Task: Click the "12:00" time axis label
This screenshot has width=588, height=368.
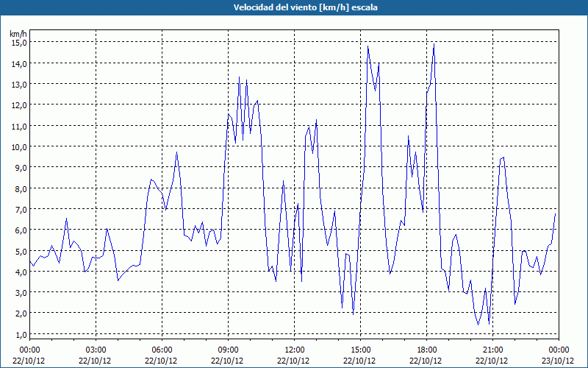Action: tap(295, 350)
